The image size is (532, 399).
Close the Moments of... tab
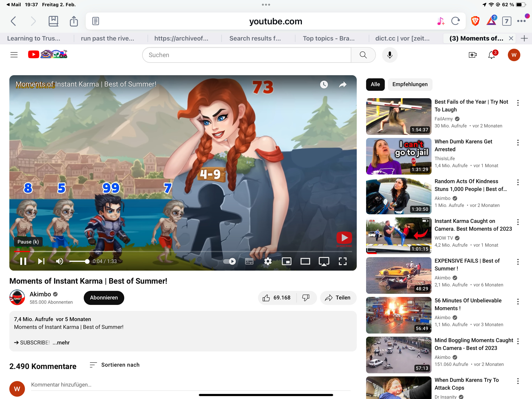[511, 38]
